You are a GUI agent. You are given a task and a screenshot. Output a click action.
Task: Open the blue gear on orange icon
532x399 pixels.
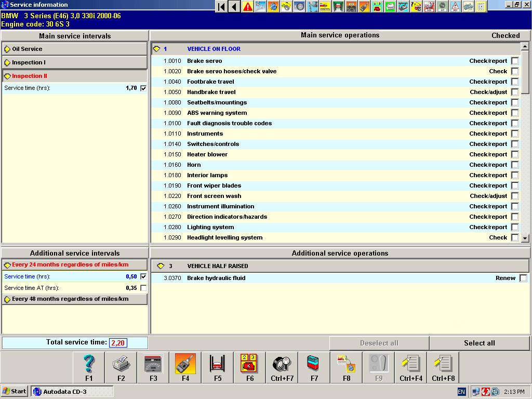(273, 6)
